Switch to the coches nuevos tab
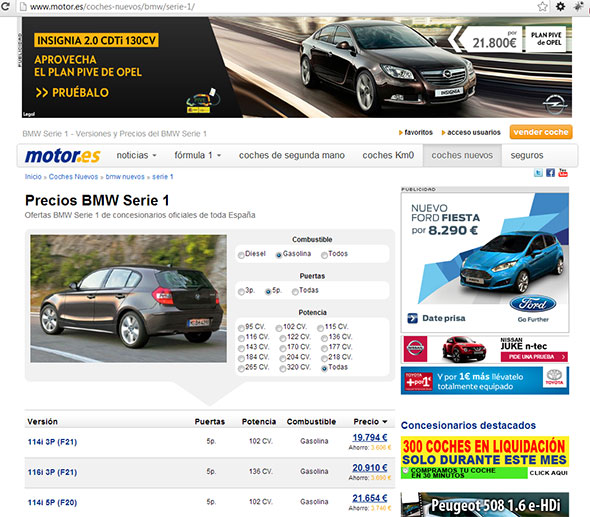 point(462,155)
